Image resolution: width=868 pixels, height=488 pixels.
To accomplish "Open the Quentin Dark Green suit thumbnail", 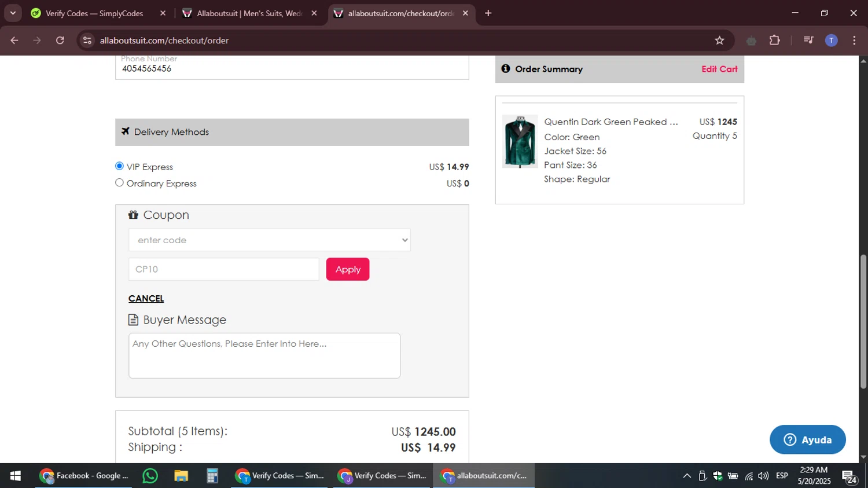I will pos(520,141).
